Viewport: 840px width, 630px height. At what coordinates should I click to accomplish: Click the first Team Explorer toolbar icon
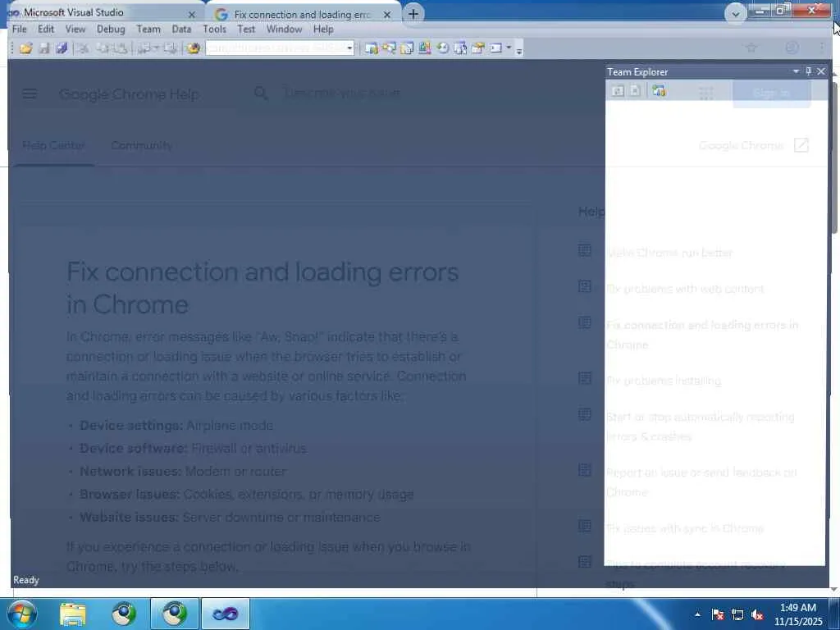(x=618, y=91)
